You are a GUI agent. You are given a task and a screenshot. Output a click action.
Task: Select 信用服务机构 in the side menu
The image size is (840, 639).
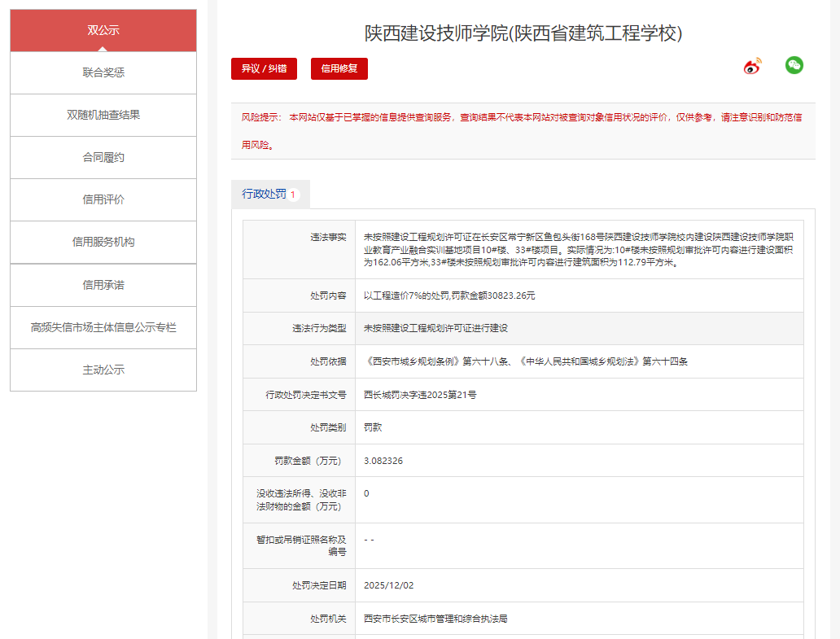[103, 243]
